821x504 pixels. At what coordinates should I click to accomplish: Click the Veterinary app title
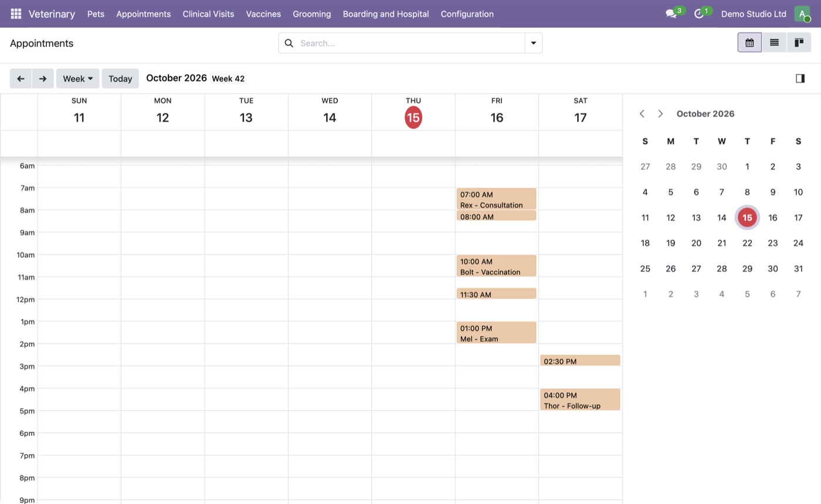pyautogui.click(x=52, y=13)
